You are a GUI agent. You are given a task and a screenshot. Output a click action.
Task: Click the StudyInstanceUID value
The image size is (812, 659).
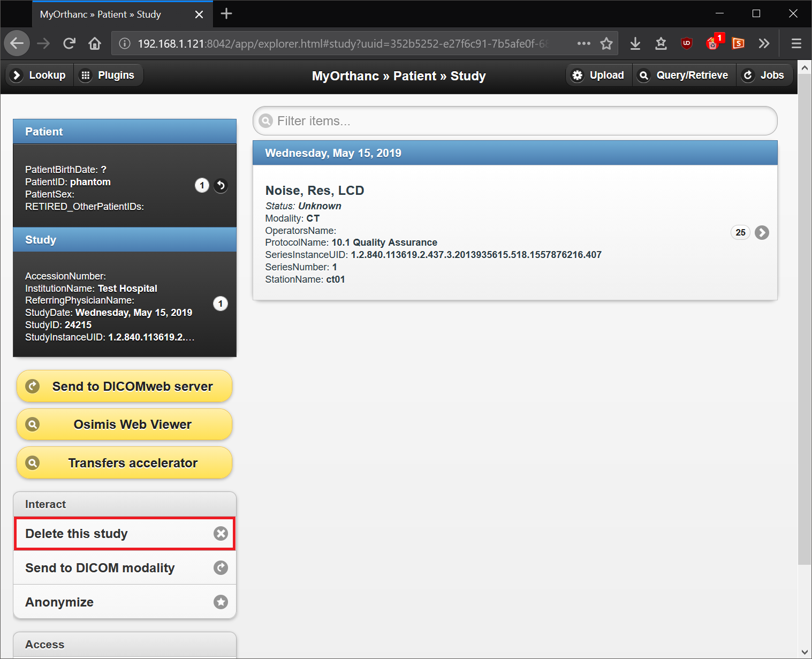151,337
